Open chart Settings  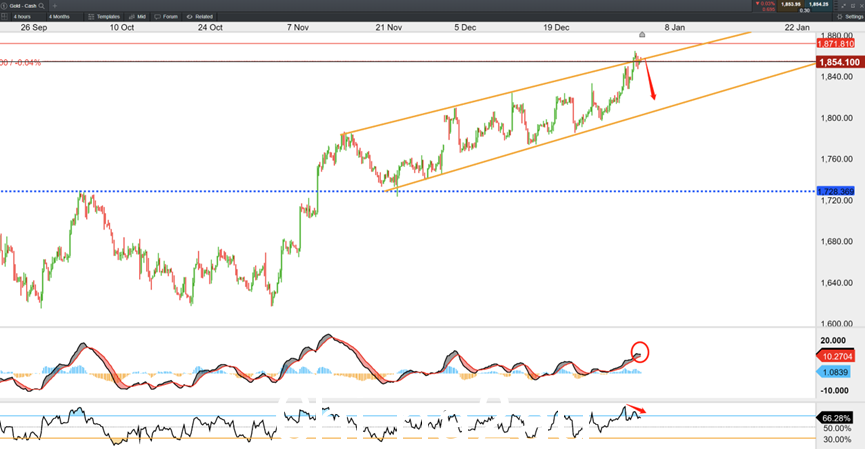coord(850,17)
